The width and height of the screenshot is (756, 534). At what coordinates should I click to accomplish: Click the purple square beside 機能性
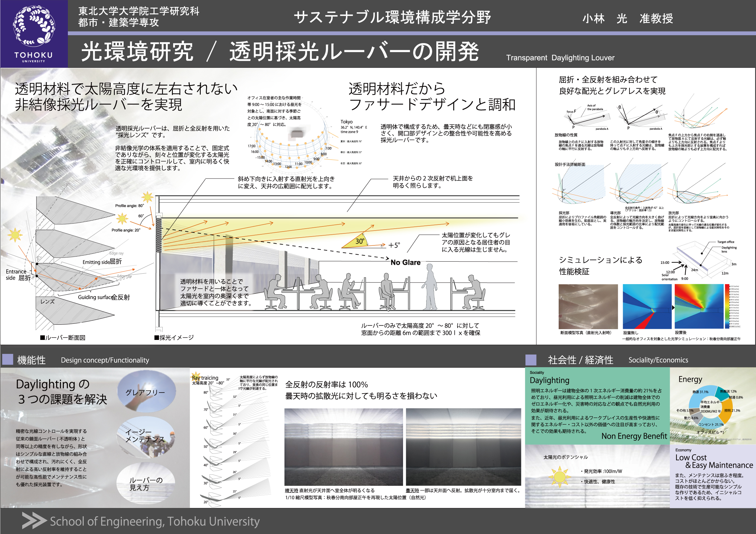coord(8,360)
